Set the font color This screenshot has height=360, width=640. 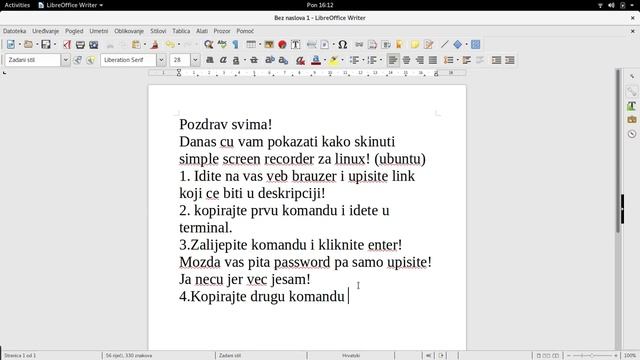(316, 60)
